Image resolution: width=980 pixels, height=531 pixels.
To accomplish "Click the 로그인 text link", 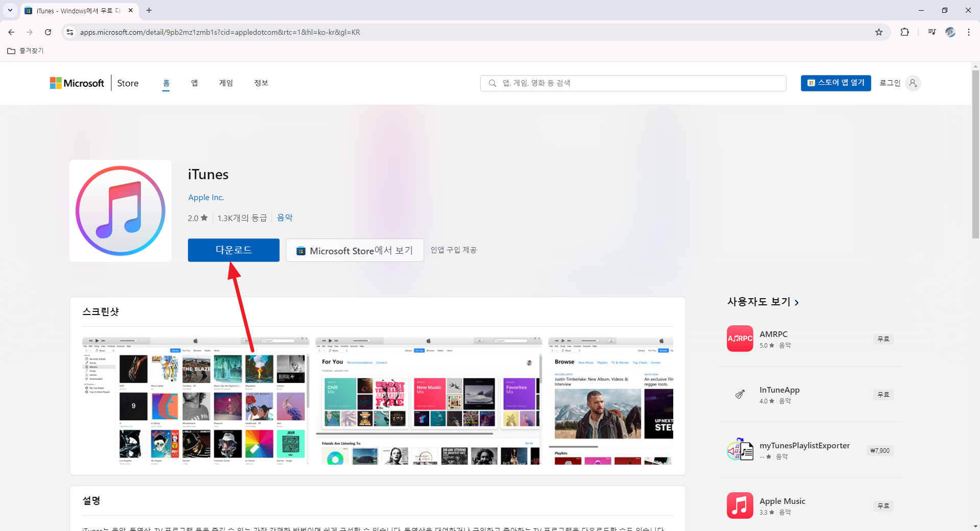I will 890,83.
